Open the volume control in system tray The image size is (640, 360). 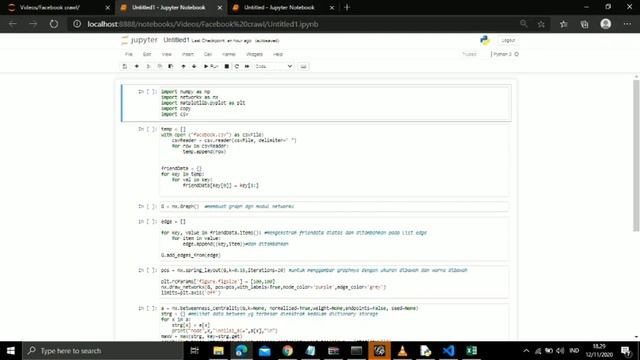[x=560, y=351]
